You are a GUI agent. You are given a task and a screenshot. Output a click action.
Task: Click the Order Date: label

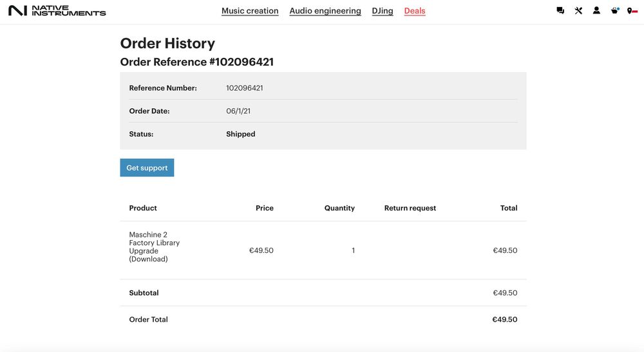point(149,111)
